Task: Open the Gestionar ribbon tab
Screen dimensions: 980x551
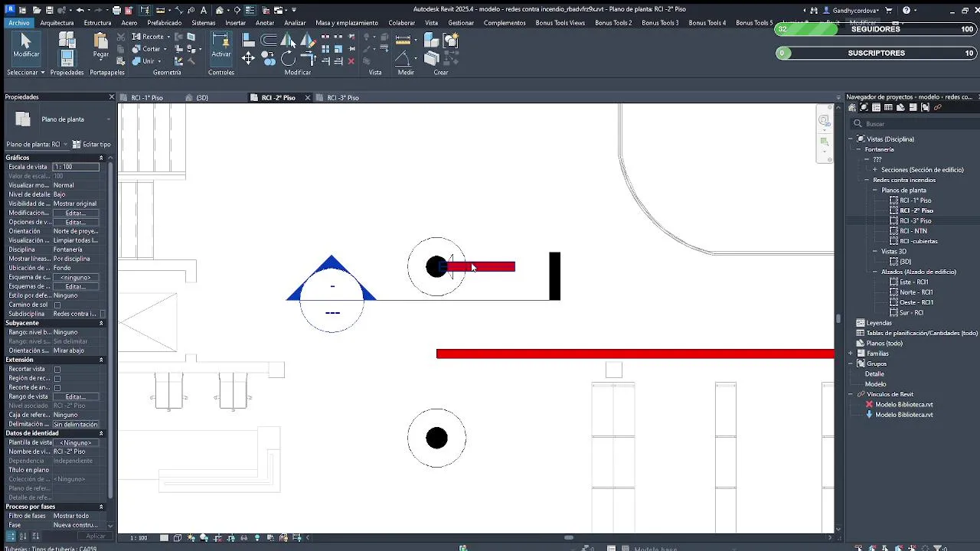Action: [x=461, y=23]
